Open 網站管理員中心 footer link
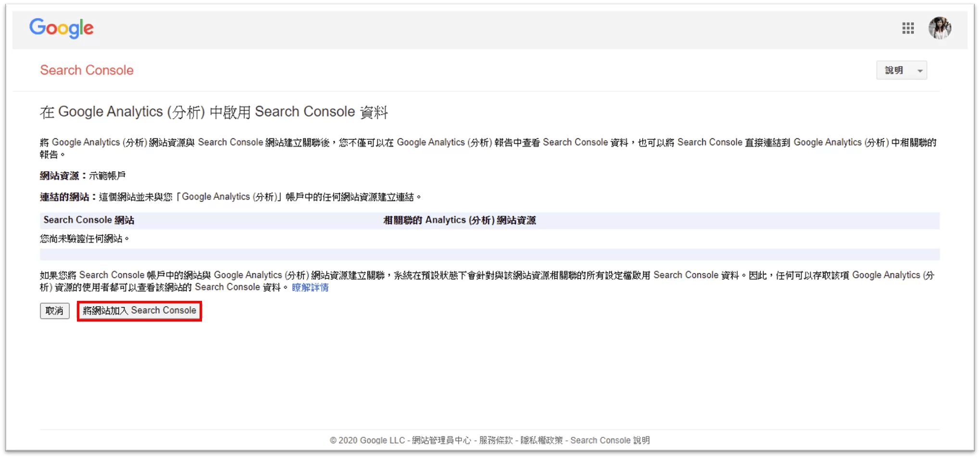Viewport: 980px width, 458px height. pyautogui.click(x=441, y=440)
